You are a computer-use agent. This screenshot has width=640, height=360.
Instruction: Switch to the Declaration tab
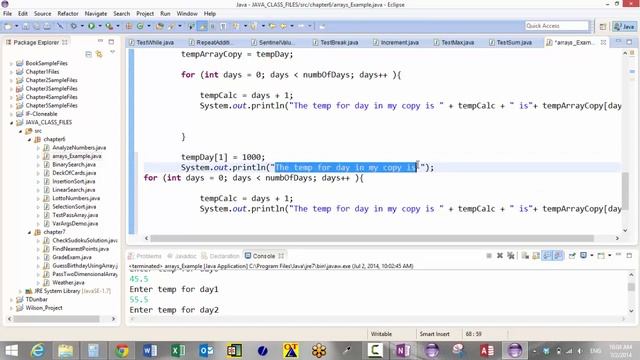point(220,256)
